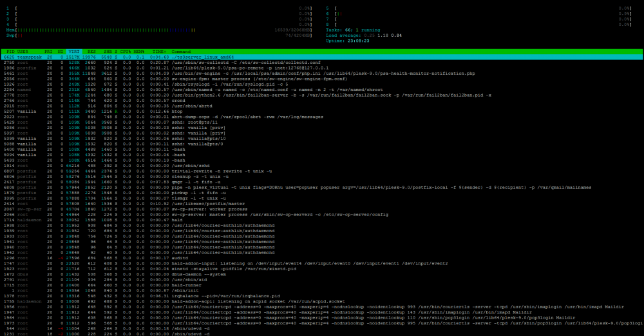Select the sshd: root@pts/11 row
The image size is (644, 336).
click(322, 122)
